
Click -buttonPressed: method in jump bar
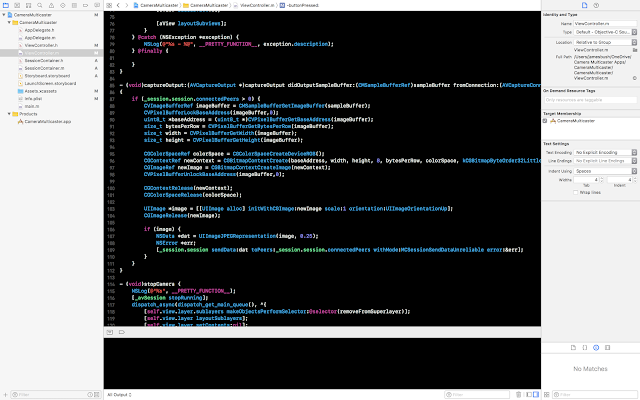tap(299, 5)
